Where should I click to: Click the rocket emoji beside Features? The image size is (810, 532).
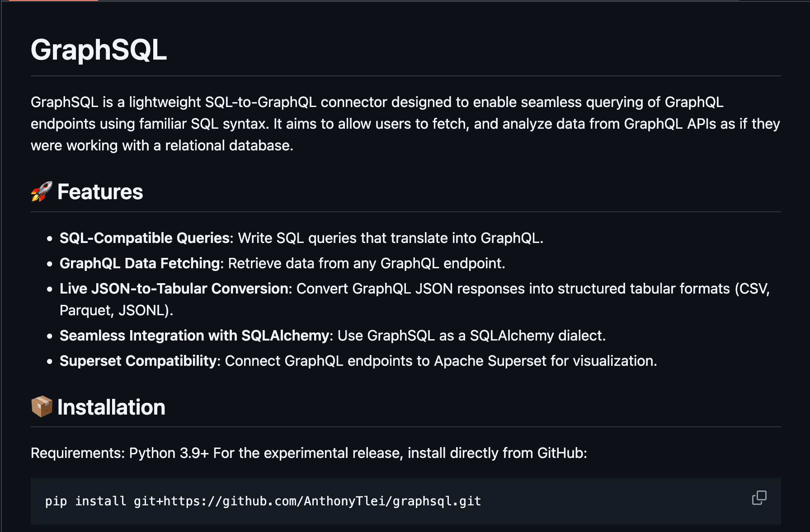[42, 192]
